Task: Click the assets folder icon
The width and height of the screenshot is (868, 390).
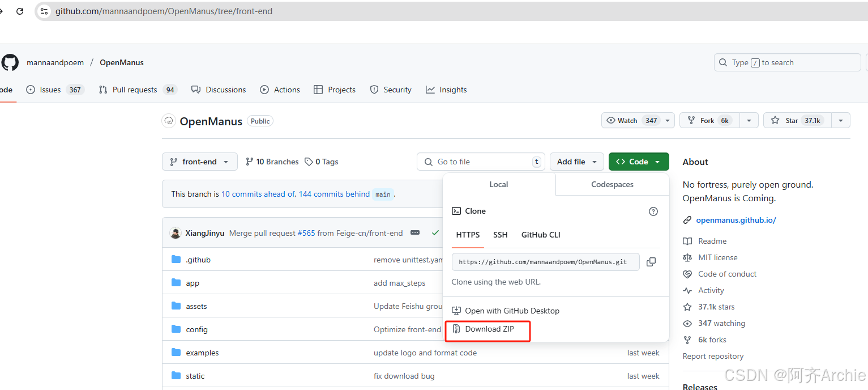Action: pyautogui.click(x=176, y=306)
